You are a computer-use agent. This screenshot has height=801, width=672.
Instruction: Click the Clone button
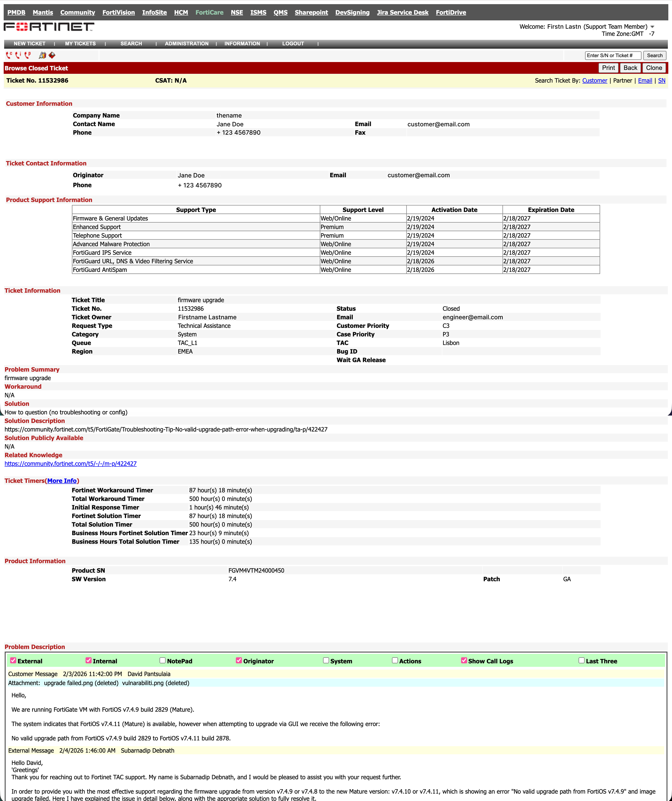tap(654, 68)
